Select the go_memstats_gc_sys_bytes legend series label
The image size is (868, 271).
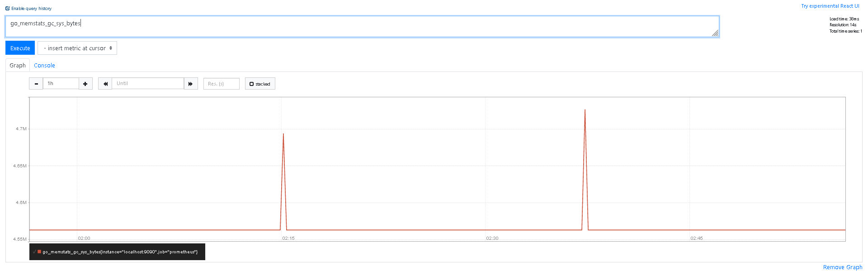tap(120, 252)
